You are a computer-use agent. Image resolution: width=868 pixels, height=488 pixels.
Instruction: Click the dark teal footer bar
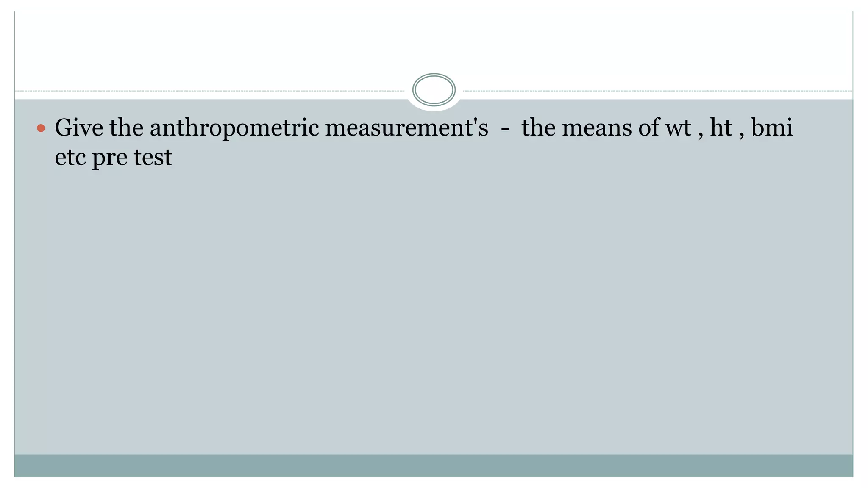[434, 465]
